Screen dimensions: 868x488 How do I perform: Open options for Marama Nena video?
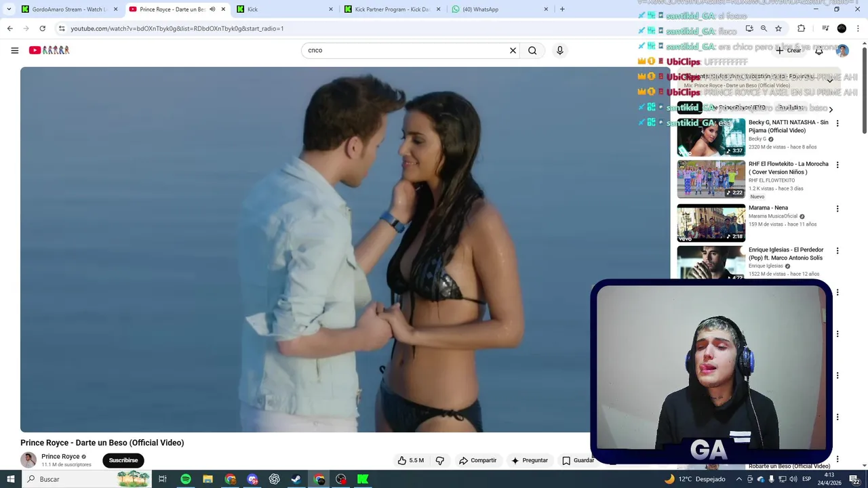837,209
